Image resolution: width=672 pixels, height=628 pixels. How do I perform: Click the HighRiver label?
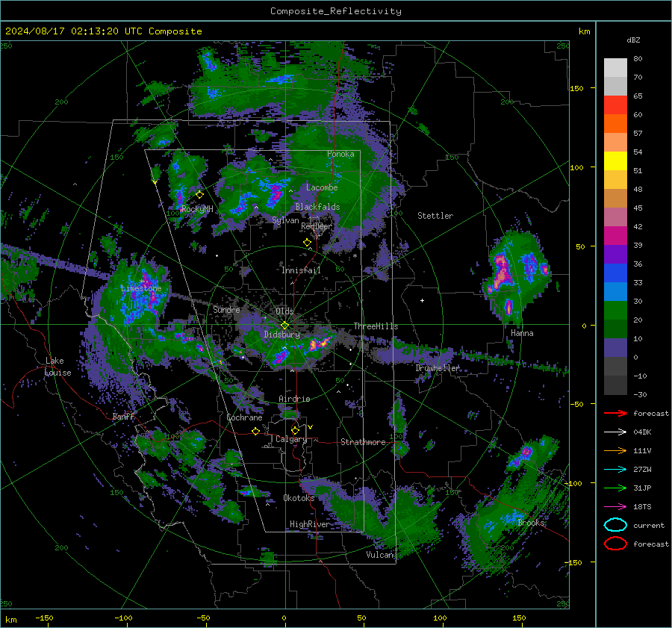click(309, 524)
